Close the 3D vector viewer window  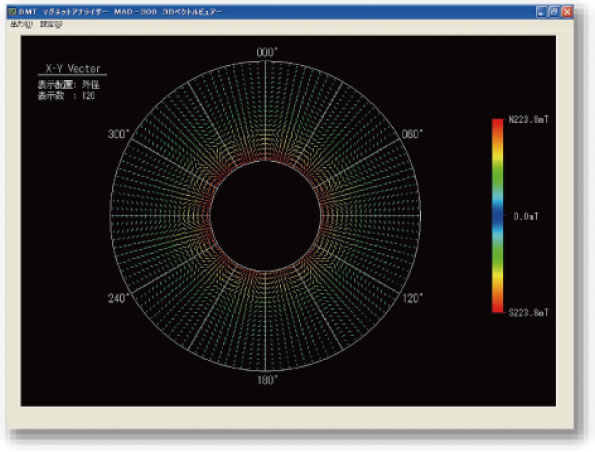[x=567, y=12]
